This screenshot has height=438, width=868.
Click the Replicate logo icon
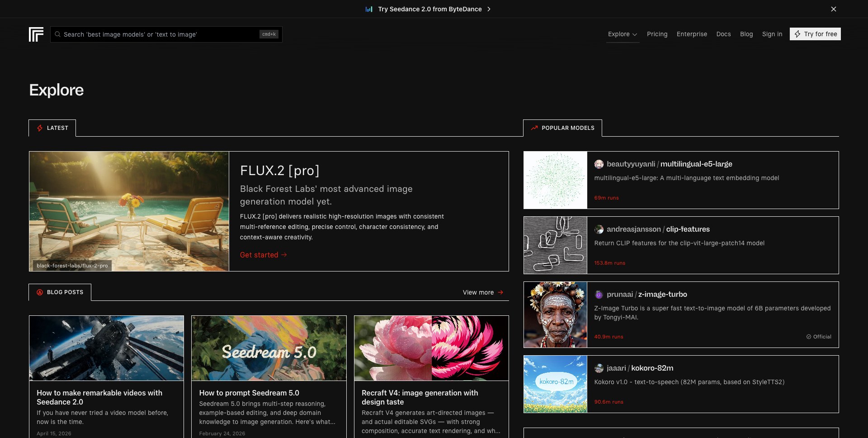point(36,34)
